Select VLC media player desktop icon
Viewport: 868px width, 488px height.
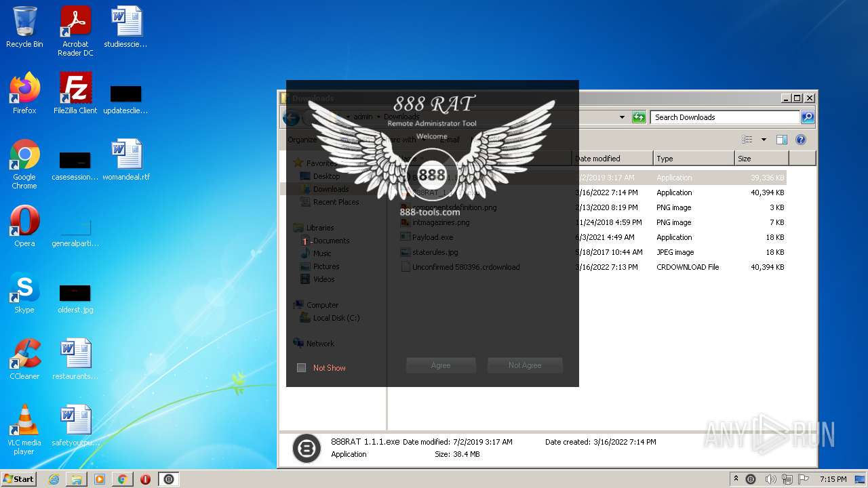[24, 430]
